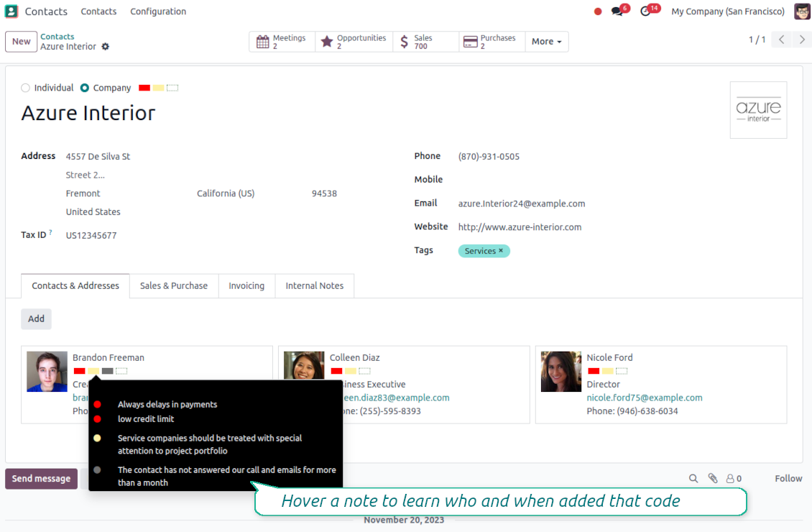The image size is (812, 532).
Task: Click Colleen Diaz's yellow code swatch
Action: pos(351,371)
